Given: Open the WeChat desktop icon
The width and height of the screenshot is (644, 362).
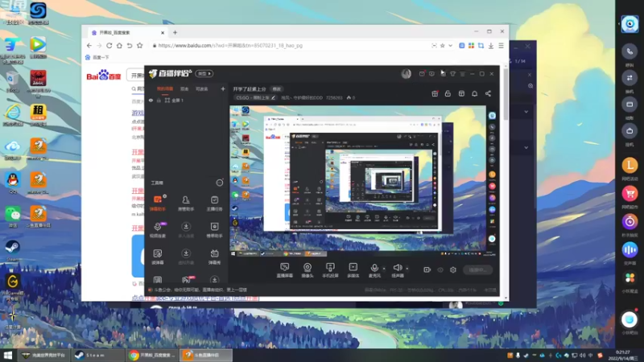Looking at the screenshot, I should point(13,216).
